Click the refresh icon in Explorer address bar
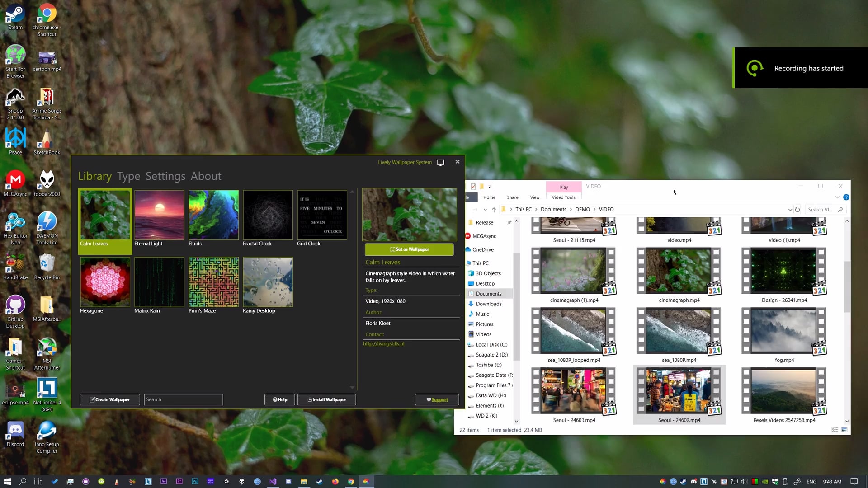868x488 pixels. [797, 210]
